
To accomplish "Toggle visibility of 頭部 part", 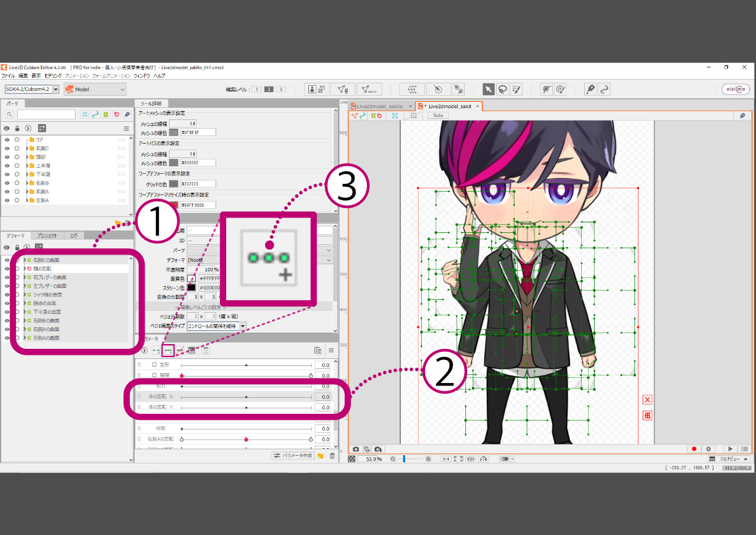I will [x=7, y=157].
